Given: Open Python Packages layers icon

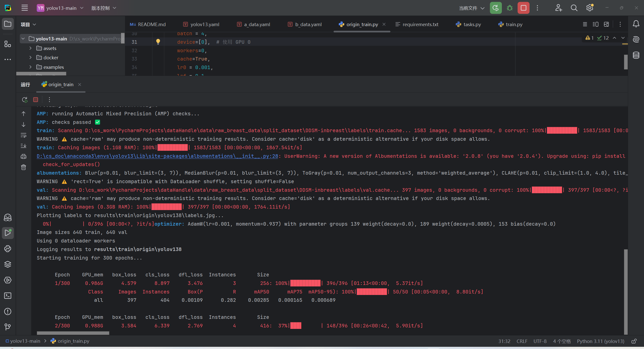Looking at the screenshot, I should point(8,264).
